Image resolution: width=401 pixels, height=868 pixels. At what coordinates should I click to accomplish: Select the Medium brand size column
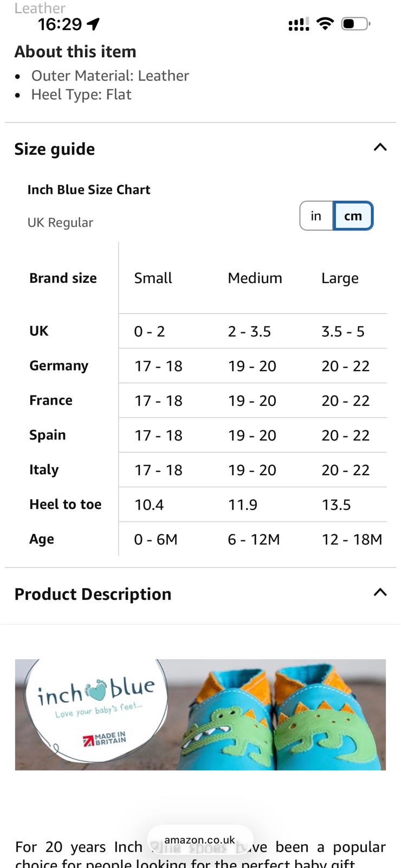(255, 278)
